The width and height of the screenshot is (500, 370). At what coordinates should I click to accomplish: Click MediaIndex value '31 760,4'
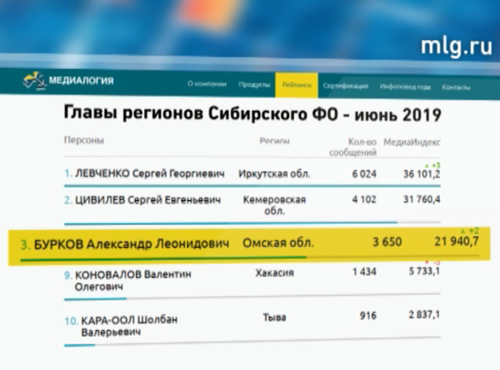pyautogui.click(x=422, y=200)
